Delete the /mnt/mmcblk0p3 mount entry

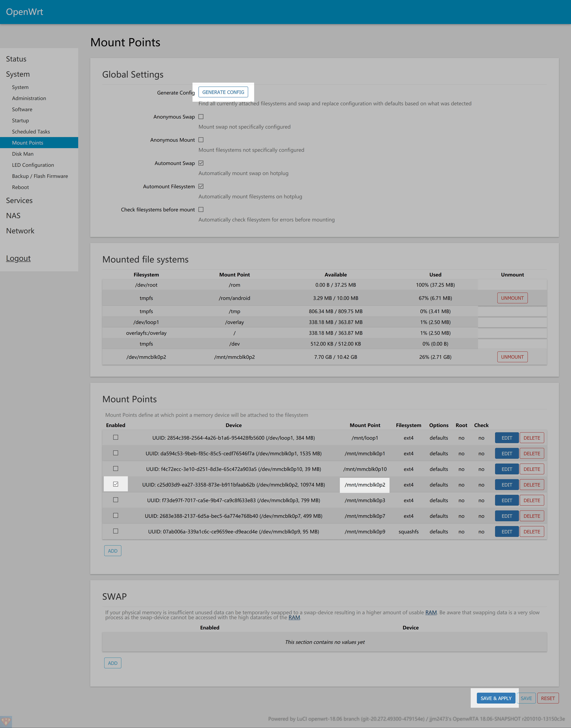pyautogui.click(x=531, y=500)
